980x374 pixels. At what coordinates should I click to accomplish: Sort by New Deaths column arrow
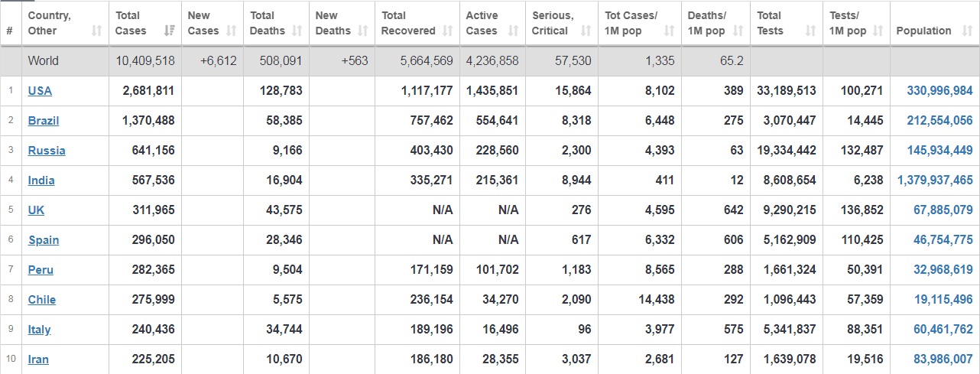[x=363, y=31]
